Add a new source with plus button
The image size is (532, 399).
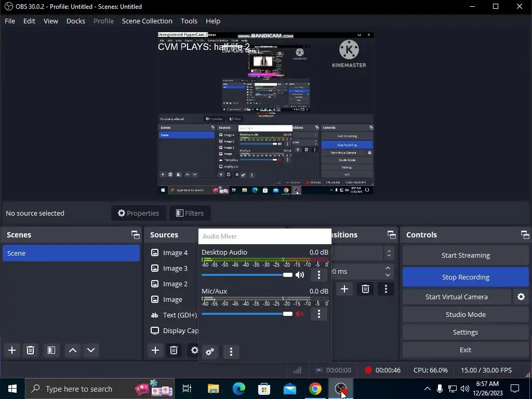tap(155, 350)
